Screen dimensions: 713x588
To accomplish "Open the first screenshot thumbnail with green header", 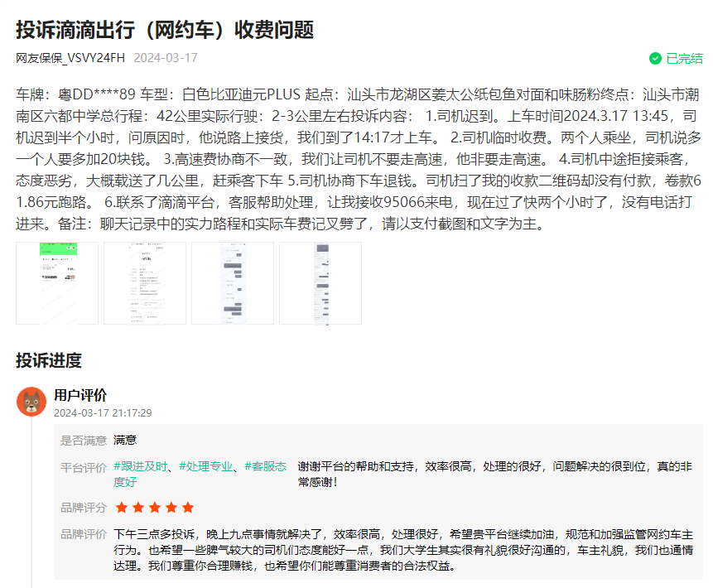I will point(57,283).
